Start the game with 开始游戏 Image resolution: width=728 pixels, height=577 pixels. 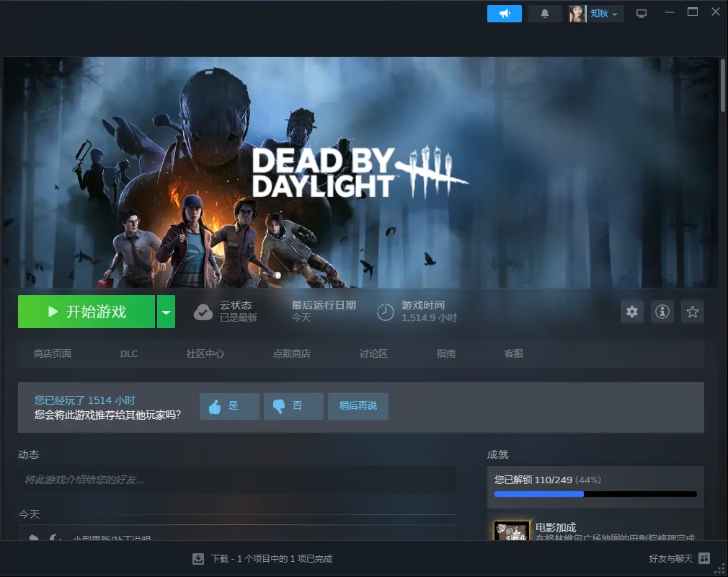[x=86, y=312]
